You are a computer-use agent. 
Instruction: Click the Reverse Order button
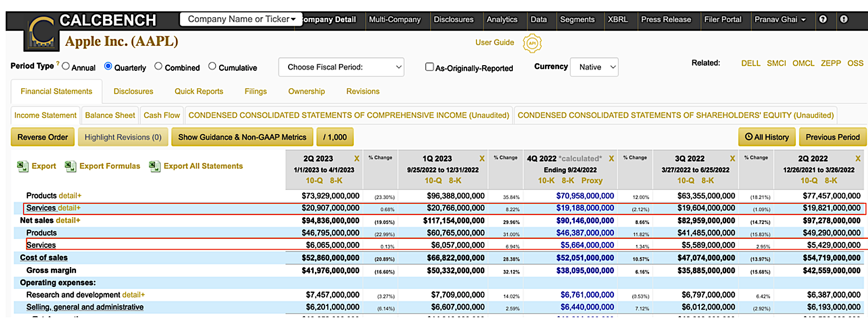[x=43, y=137]
